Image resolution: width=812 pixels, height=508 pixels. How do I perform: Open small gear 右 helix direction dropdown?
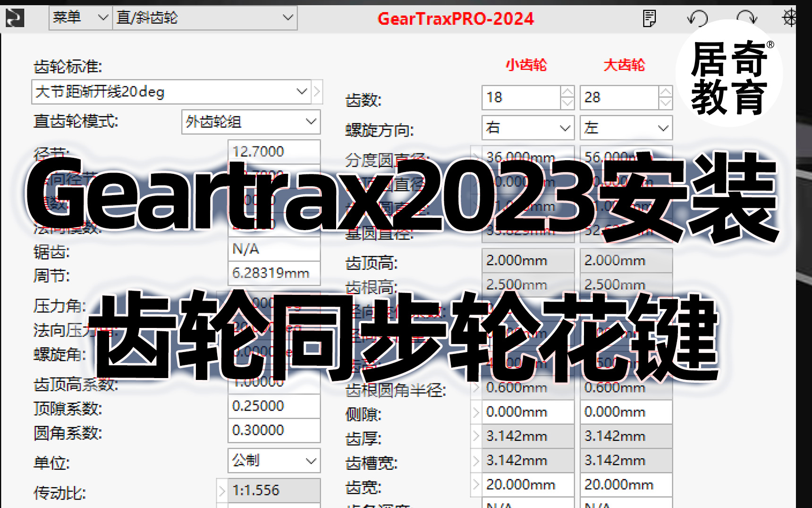pyautogui.click(x=528, y=128)
